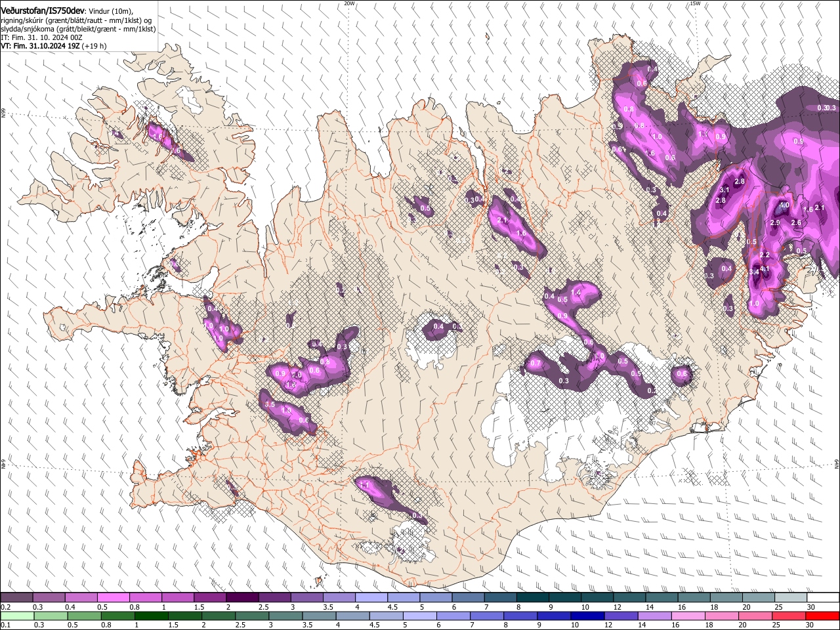Click the '15W' longitude label
Viewport: 840px width, 630px height.
tap(696, 3)
